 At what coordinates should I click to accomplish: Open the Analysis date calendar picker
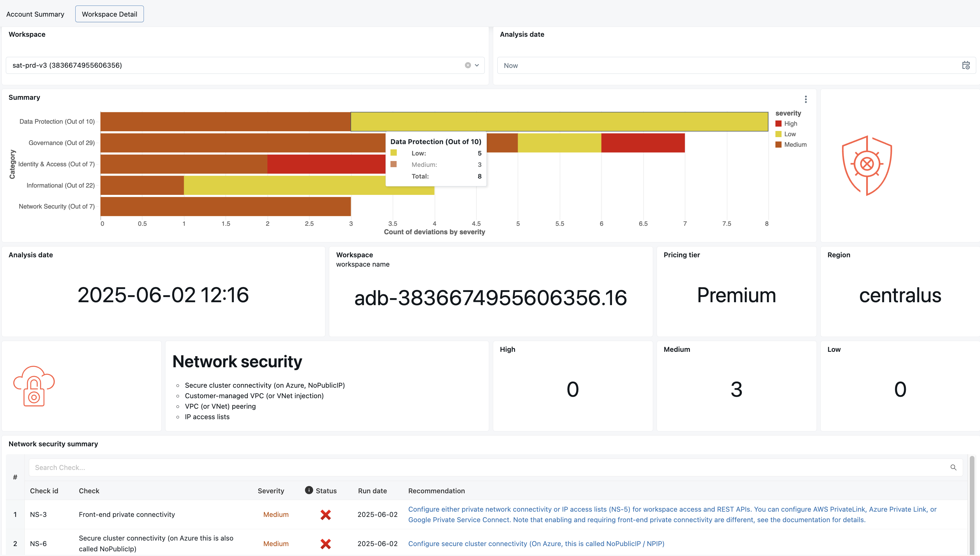pyautogui.click(x=966, y=65)
